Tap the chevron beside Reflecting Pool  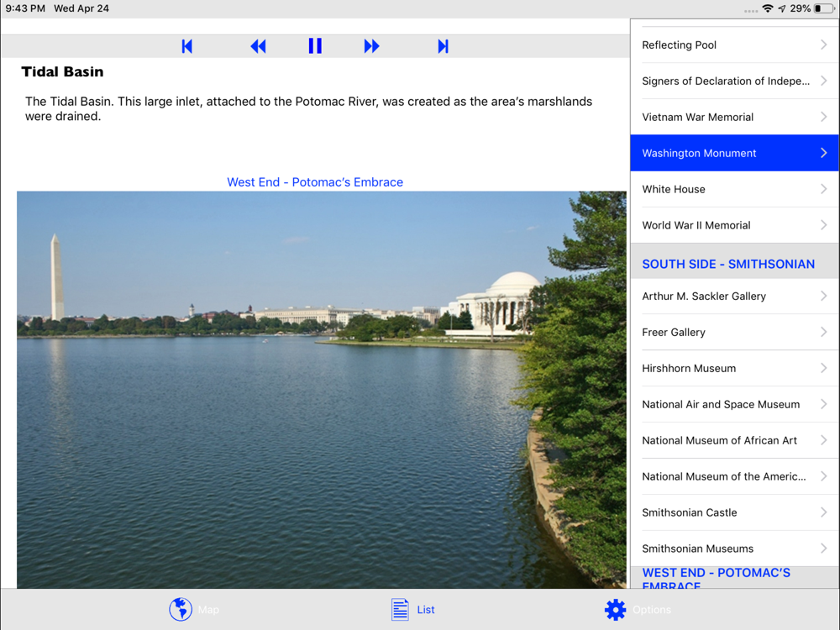coord(824,45)
